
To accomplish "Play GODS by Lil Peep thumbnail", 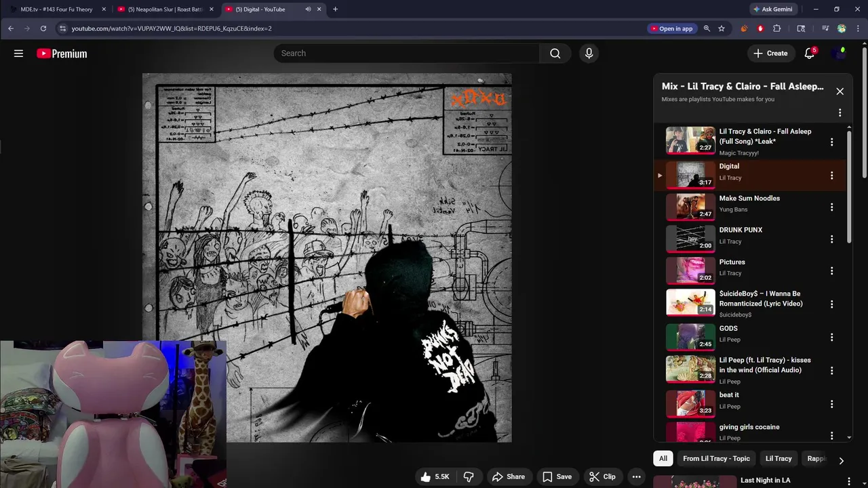I will [690, 337].
